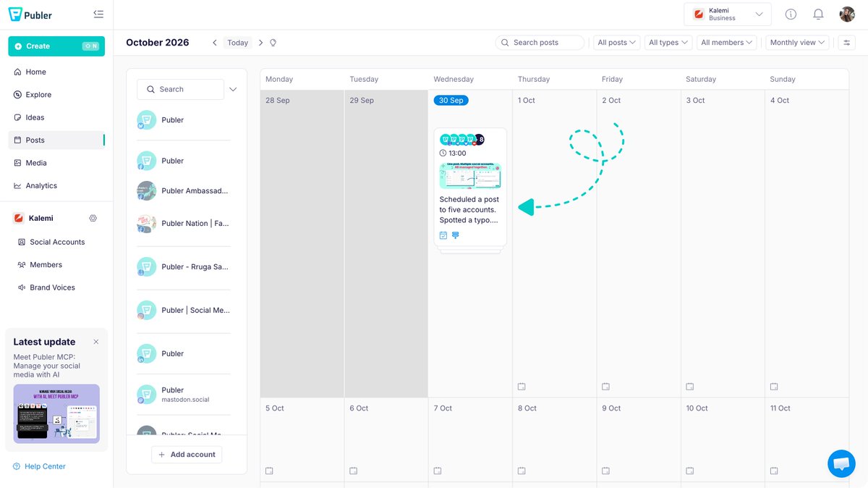Open Ideas in the sidebar
This screenshot has height=488, width=868.
(x=56, y=117)
